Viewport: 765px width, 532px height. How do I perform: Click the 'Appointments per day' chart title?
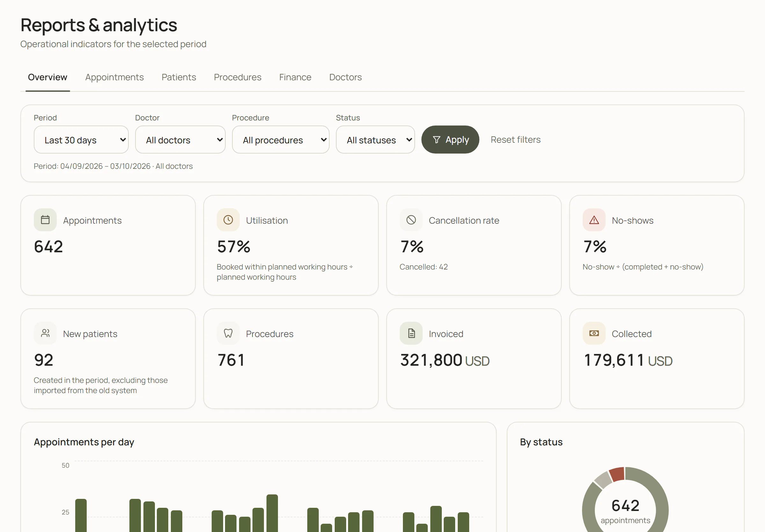(84, 442)
